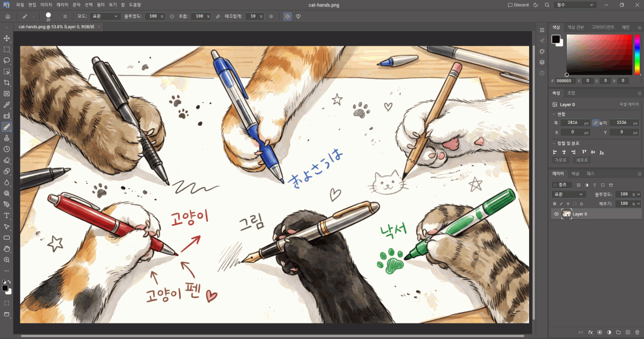This screenshot has width=644, height=339.
Task: Add a layer mask icon
Action: coord(599,333)
